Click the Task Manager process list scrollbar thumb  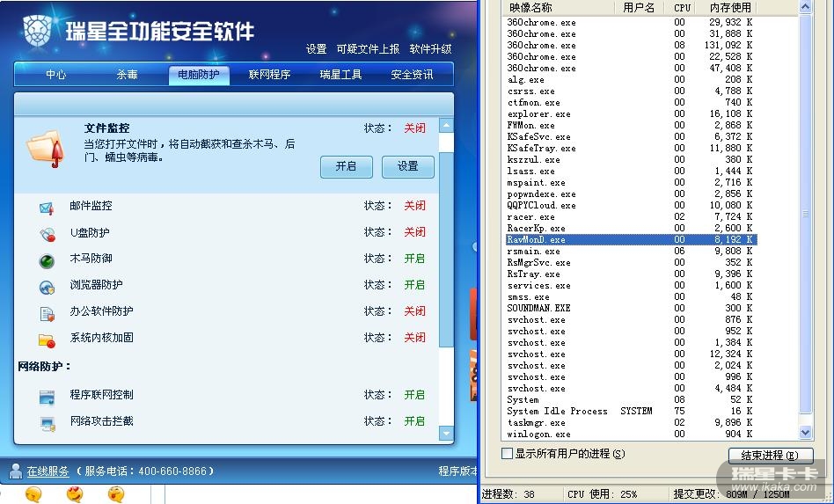pyautogui.click(x=805, y=214)
